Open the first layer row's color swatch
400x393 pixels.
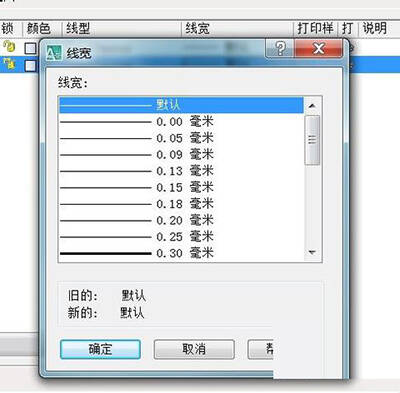click(31, 48)
